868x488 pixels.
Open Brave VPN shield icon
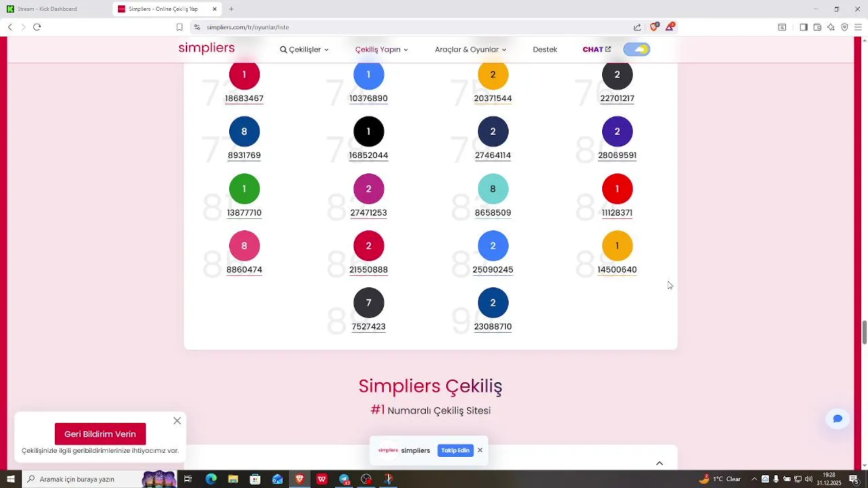844,27
